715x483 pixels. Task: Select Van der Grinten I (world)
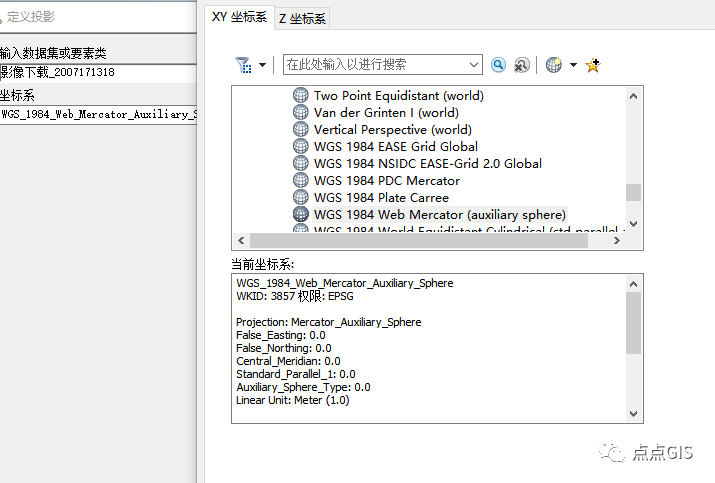[386, 113]
